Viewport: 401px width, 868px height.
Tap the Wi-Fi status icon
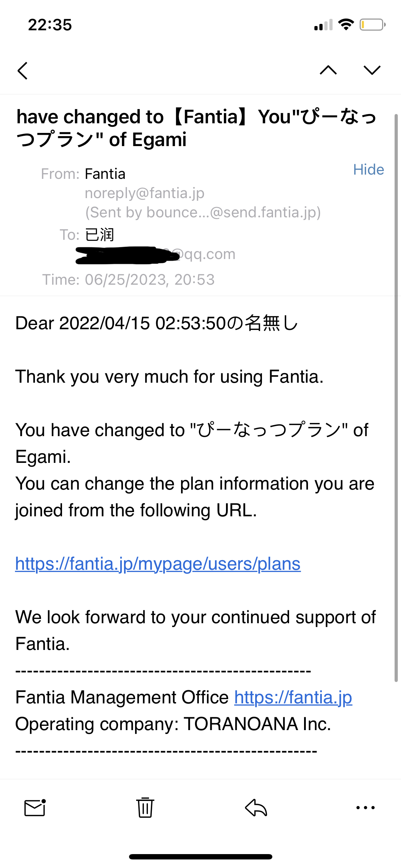pyautogui.click(x=346, y=25)
